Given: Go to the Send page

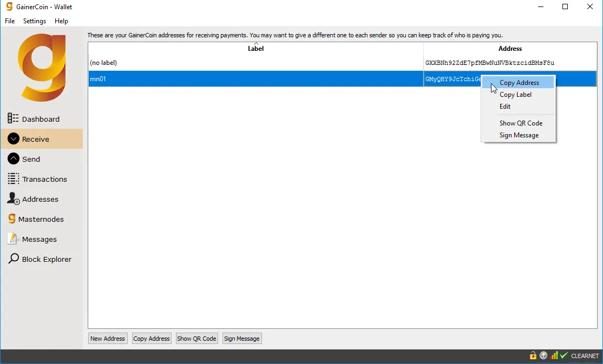Looking at the screenshot, I should click(41, 159).
